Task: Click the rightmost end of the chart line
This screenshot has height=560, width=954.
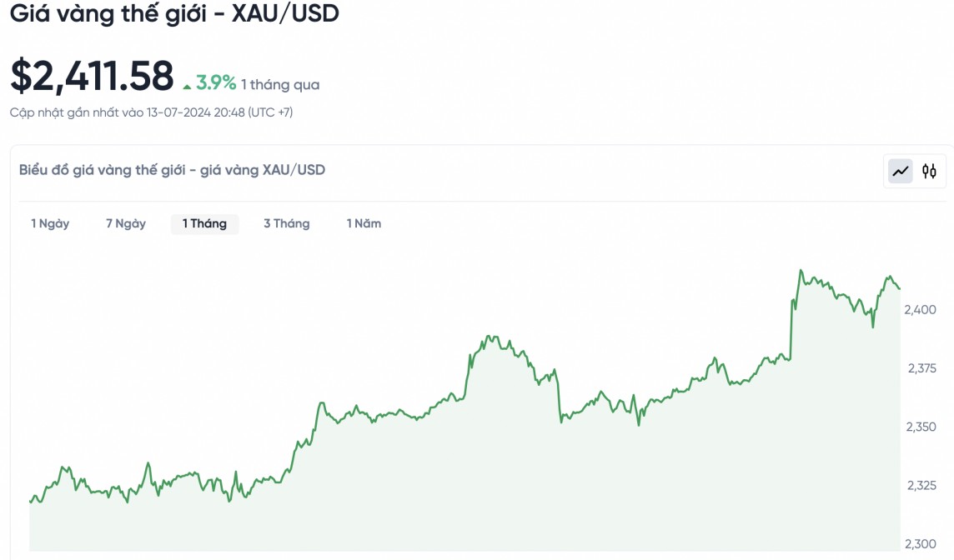Action: click(900, 288)
